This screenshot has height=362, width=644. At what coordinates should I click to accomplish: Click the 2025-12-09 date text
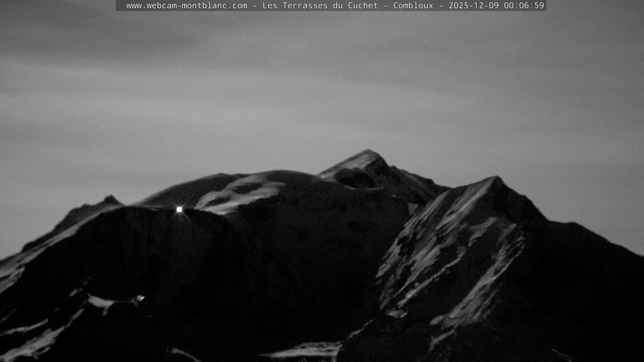coord(473,6)
